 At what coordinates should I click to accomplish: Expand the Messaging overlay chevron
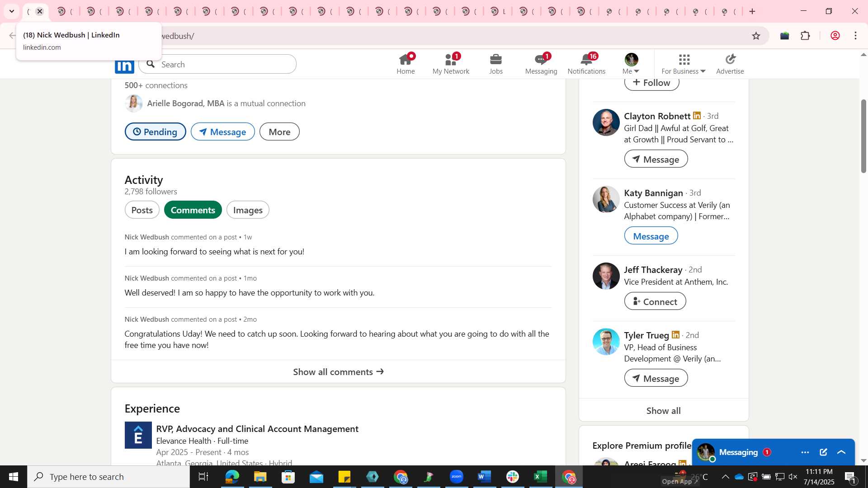click(x=841, y=452)
